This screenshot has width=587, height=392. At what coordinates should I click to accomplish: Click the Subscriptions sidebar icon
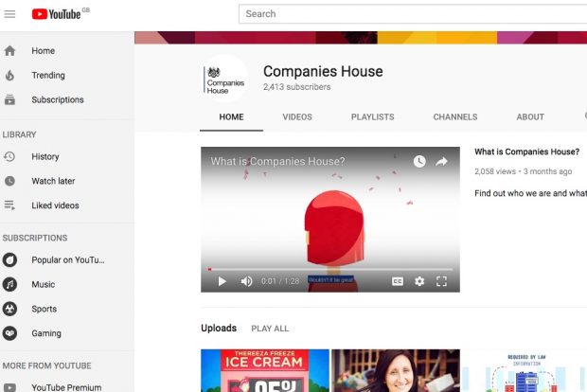(9, 100)
